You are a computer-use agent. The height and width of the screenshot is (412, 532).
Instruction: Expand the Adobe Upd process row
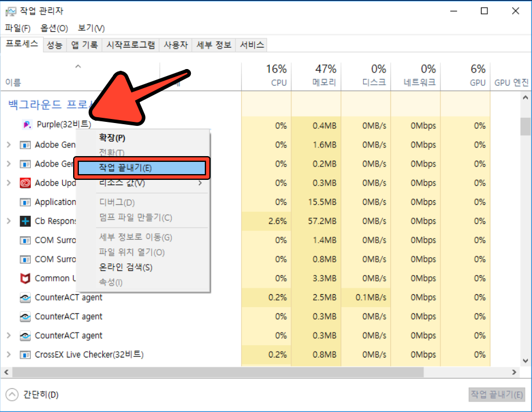click(x=9, y=183)
